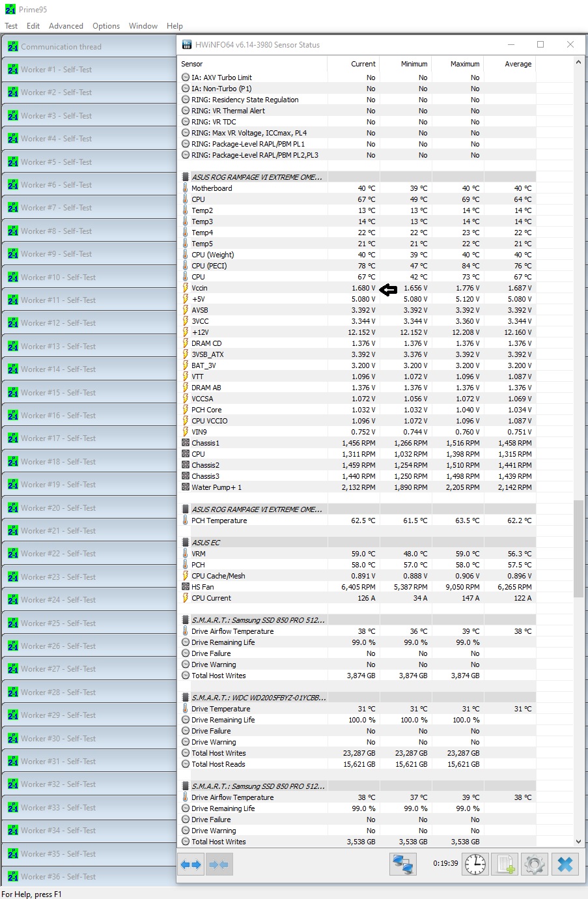Click the lightning icon beside DRAM AB
The height and width of the screenshot is (899, 588).
186,388
